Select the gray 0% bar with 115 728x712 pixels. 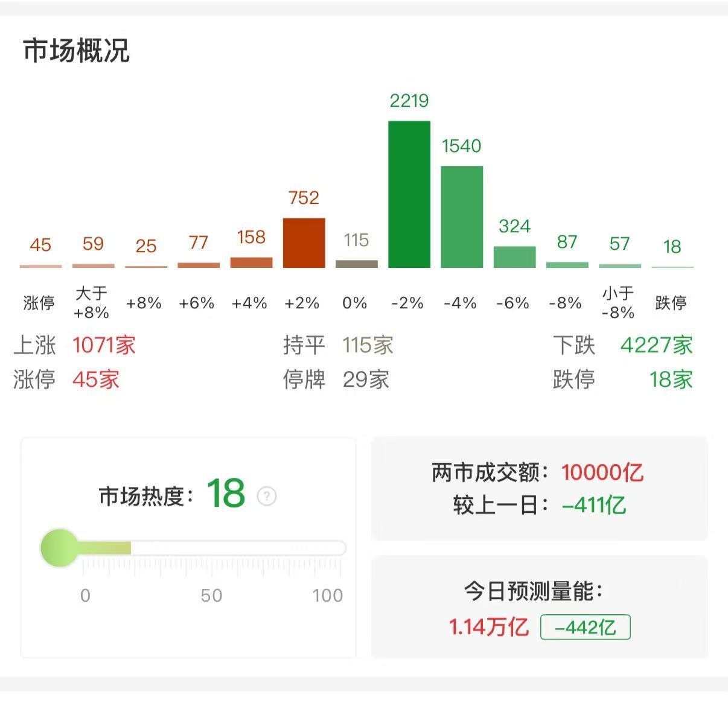(356, 264)
